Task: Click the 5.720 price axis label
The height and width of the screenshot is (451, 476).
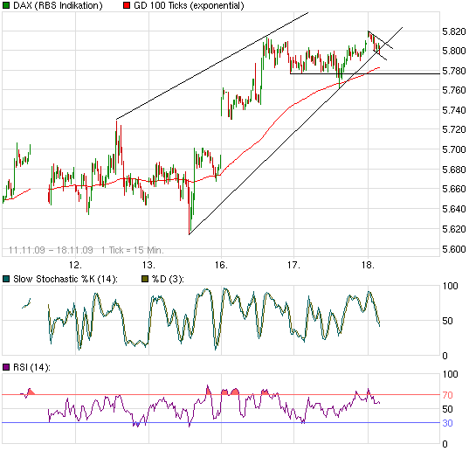Action: pos(454,129)
